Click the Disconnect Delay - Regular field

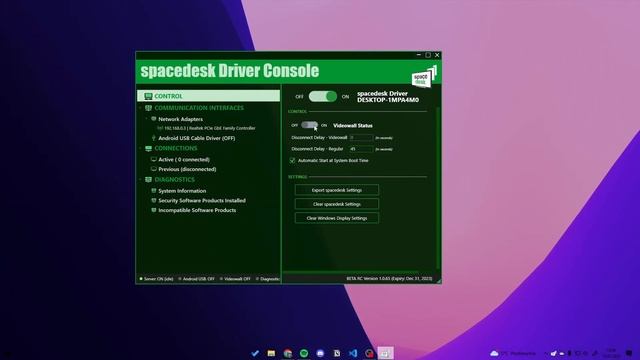361,149
